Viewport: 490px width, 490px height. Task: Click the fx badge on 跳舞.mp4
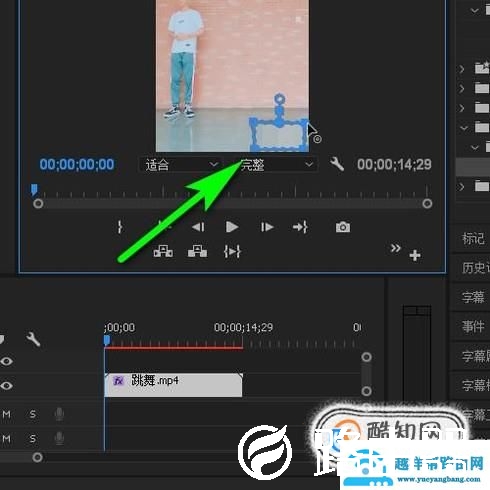click(x=118, y=380)
